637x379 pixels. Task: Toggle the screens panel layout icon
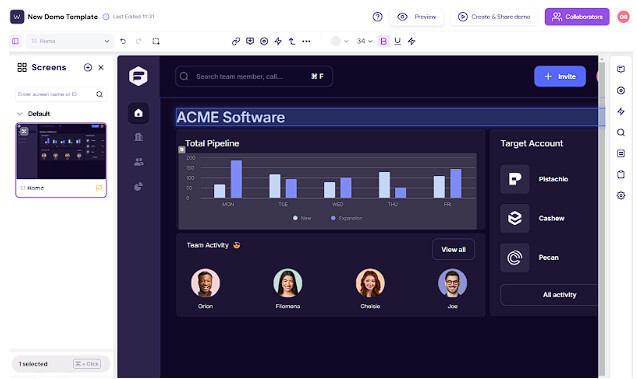[x=15, y=41]
